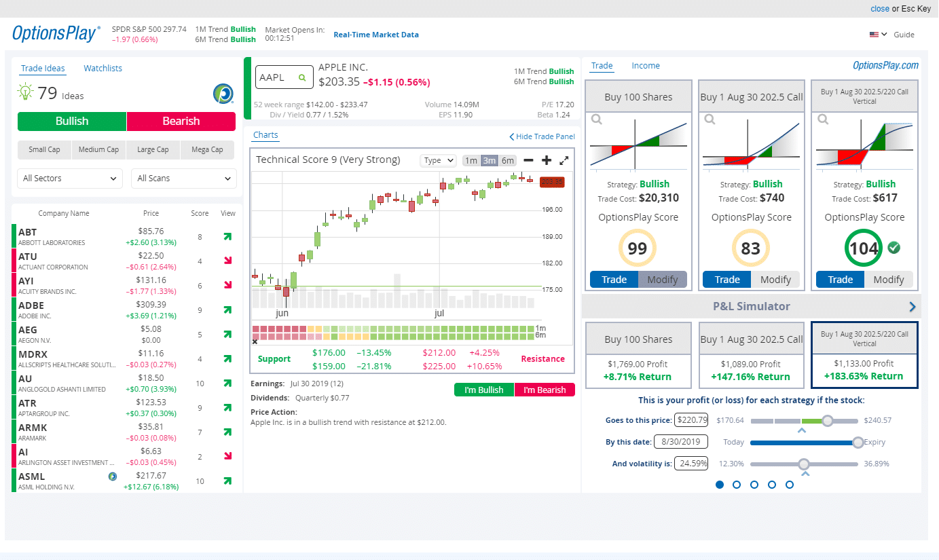Click the green view arrow for ASML
This screenshot has width=939, height=560.
click(x=227, y=481)
